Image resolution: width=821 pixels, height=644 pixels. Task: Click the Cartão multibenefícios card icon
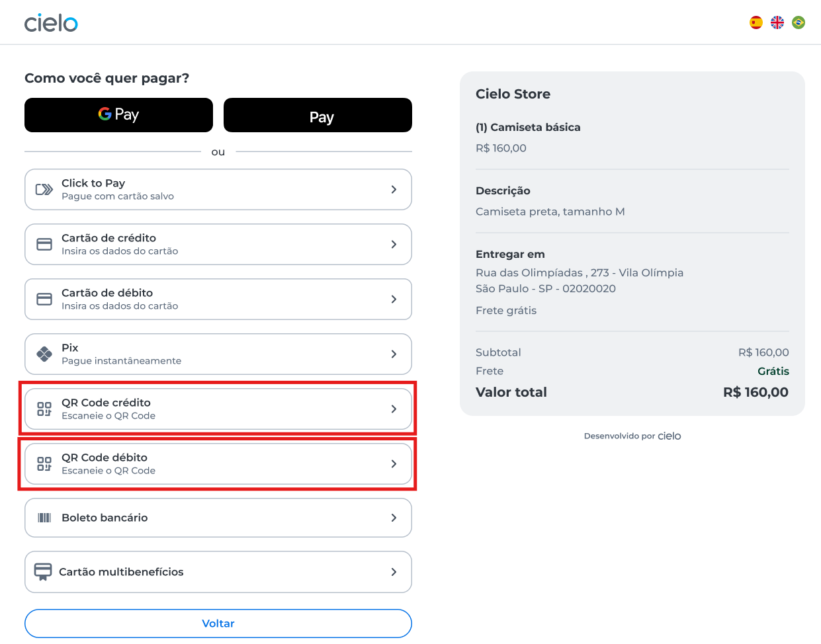tap(43, 572)
